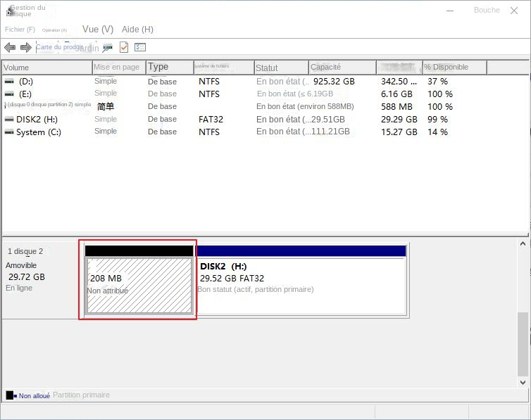Image resolution: width=531 pixels, height=420 pixels.
Task: Click the 925.32 GB capacity cell
Action: tap(334, 82)
